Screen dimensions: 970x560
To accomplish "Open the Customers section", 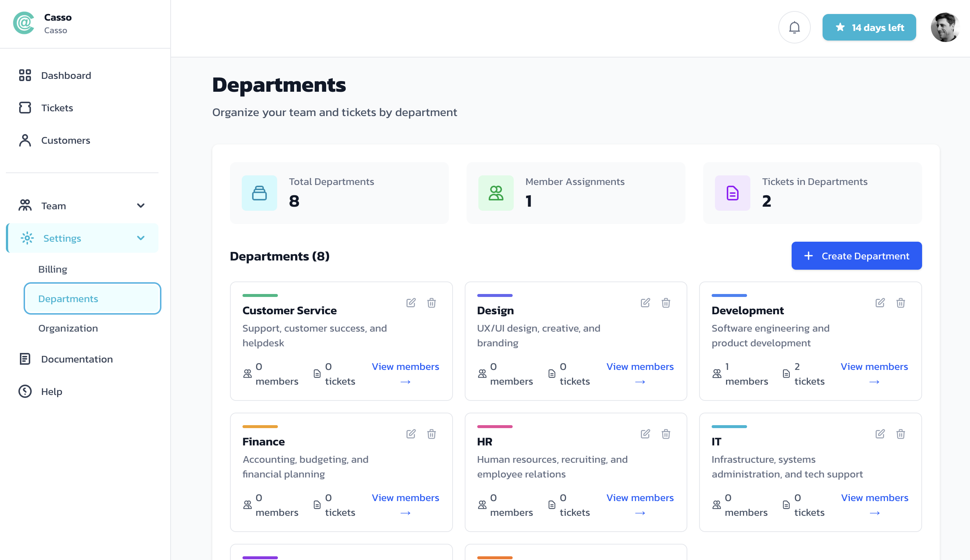I will click(65, 140).
